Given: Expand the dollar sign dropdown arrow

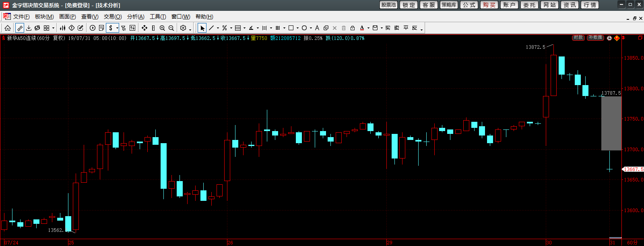Looking at the screenshot, I should coord(117,28).
